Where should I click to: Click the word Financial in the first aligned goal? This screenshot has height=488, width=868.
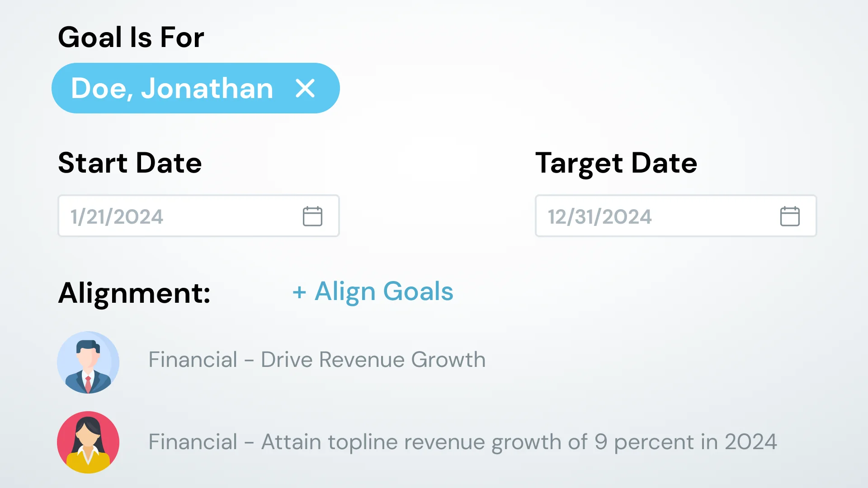tap(193, 360)
